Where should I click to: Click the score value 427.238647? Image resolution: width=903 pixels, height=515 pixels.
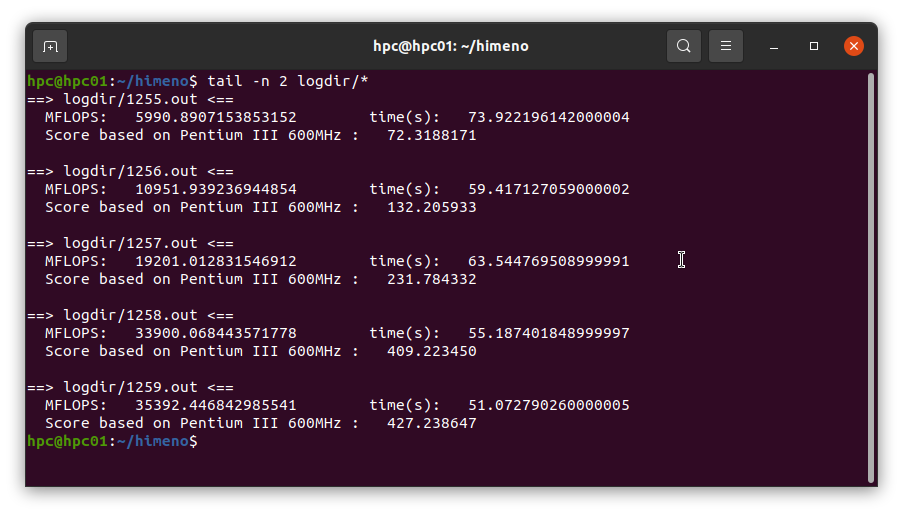pos(432,423)
